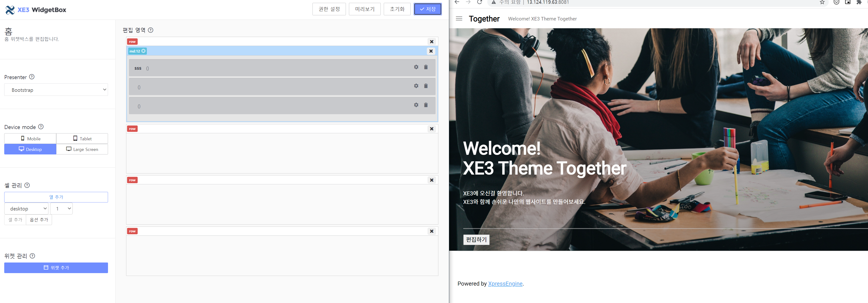
Task: Reload the browser page
Action: coord(479,2)
